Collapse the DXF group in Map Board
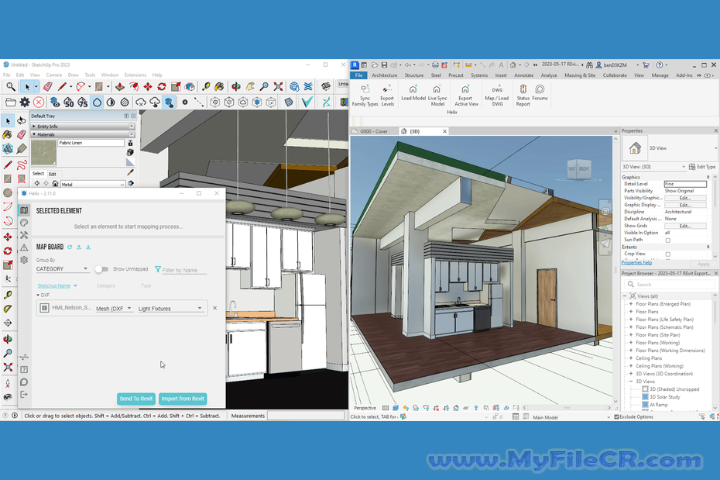 (38, 295)
